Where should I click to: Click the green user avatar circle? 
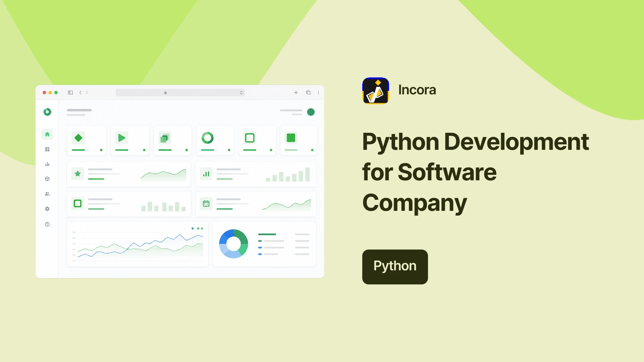(311, 112)
